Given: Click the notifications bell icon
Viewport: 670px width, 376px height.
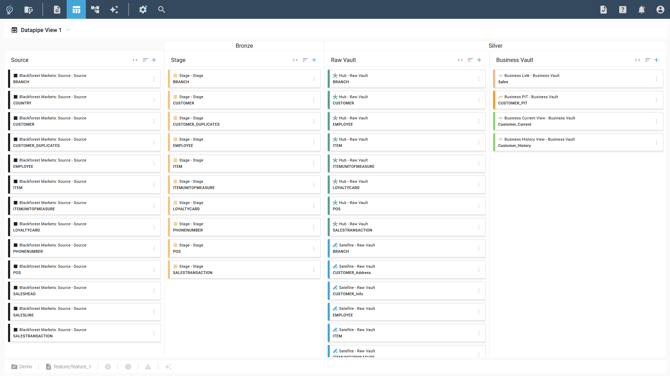Looking at the screenshot, I should coord(641,9).
